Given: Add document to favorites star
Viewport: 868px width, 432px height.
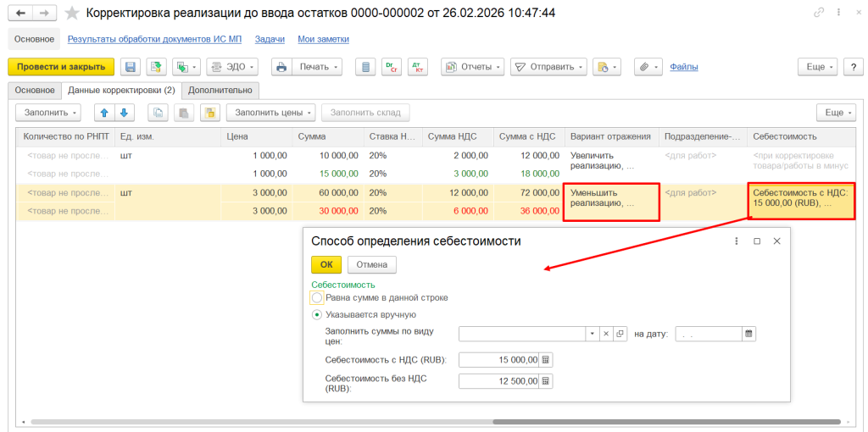Looking at the screenshot, I should (x=73, y=13).
